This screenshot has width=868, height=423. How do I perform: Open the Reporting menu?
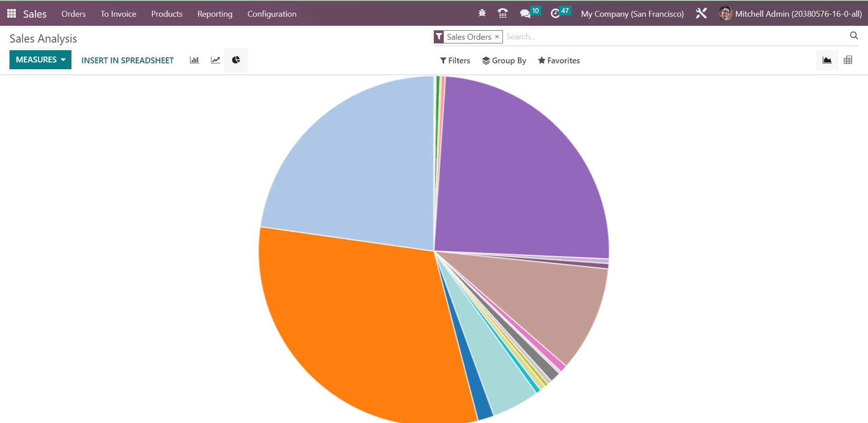[214, 14]
